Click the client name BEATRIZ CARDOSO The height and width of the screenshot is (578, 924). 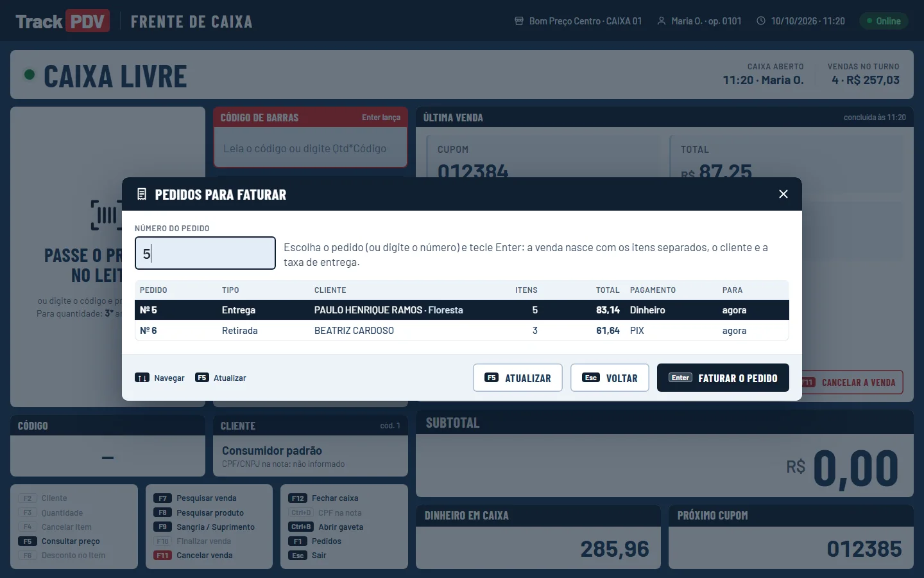[x=354, y=331]
